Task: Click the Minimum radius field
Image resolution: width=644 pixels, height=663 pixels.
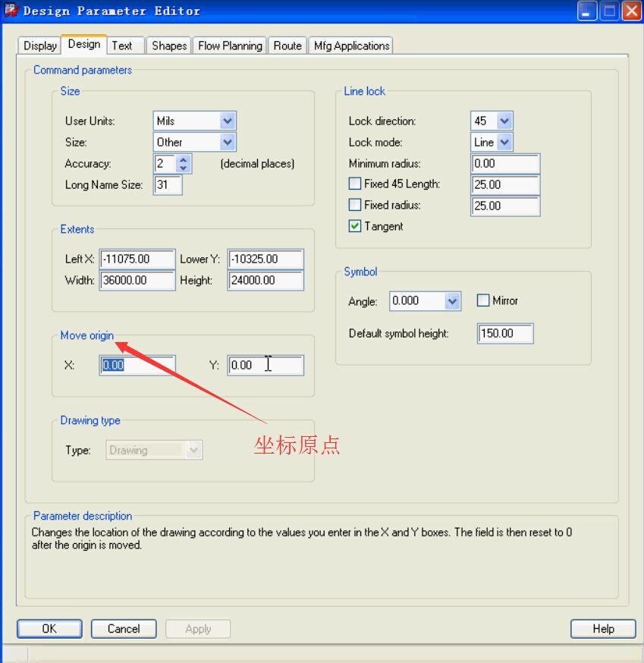Action: pos(505,164)
